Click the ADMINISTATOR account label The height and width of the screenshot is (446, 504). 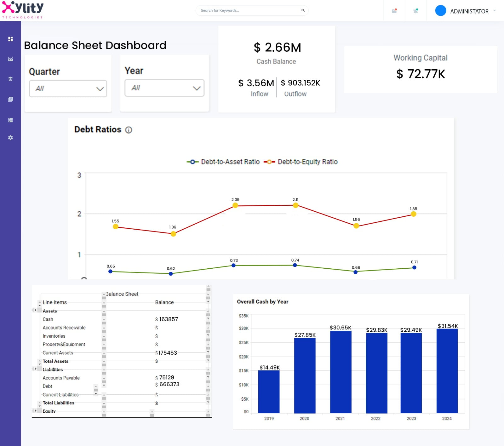tap(469, 11)
